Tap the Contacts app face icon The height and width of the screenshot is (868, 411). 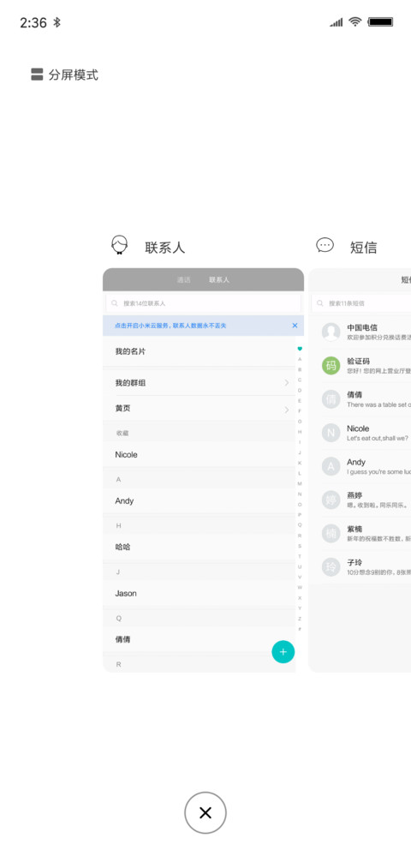coord(120,245)
